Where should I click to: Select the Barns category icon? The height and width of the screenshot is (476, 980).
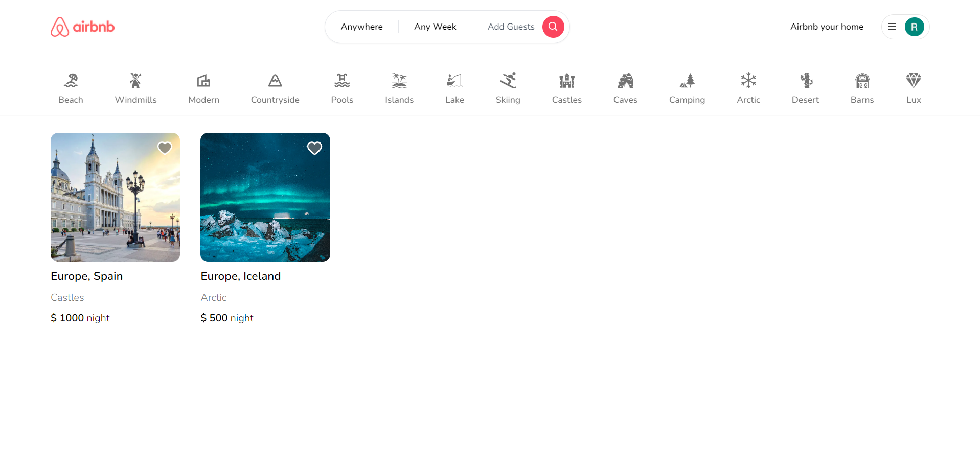(862, 80)
